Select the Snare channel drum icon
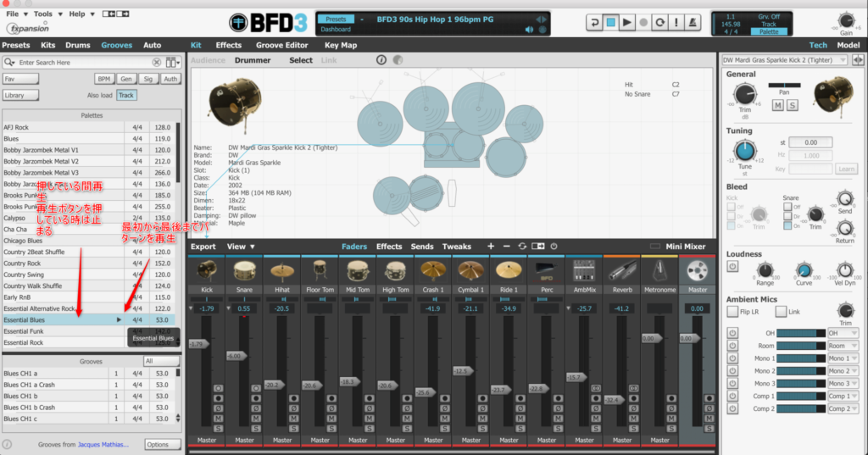The width and height of the screenshot is (868, 455). 245,270
